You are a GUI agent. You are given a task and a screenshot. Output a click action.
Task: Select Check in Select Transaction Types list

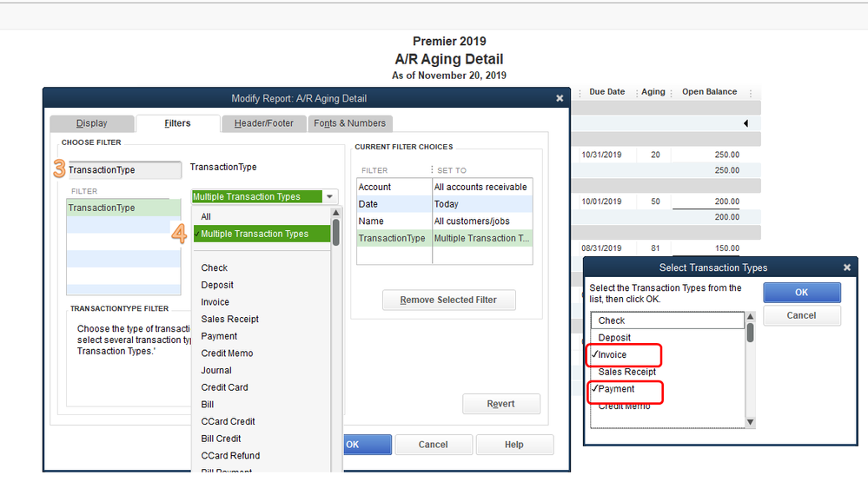[x=667, y=321]
